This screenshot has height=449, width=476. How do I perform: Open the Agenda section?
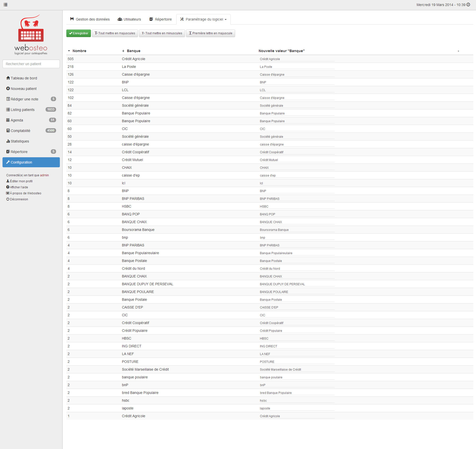[31, 120]
